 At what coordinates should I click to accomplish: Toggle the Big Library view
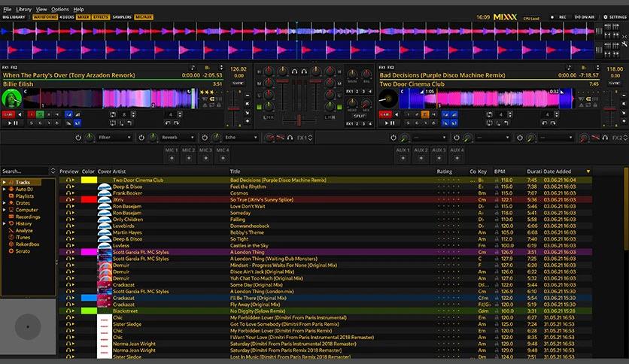click(14, 17)
